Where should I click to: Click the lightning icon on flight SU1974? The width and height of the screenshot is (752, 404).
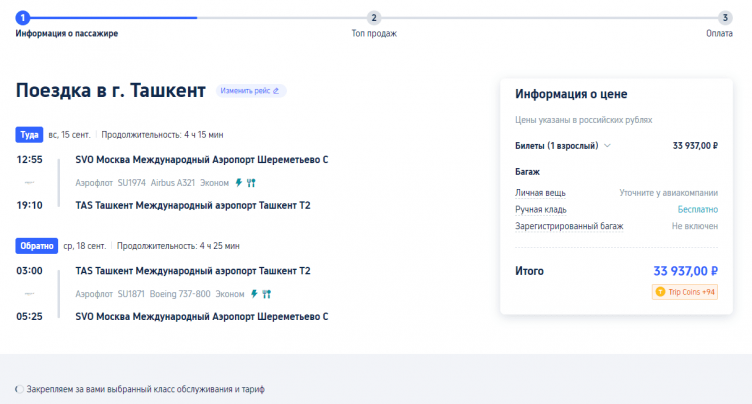pyautogui.click(x=238, y=183)
